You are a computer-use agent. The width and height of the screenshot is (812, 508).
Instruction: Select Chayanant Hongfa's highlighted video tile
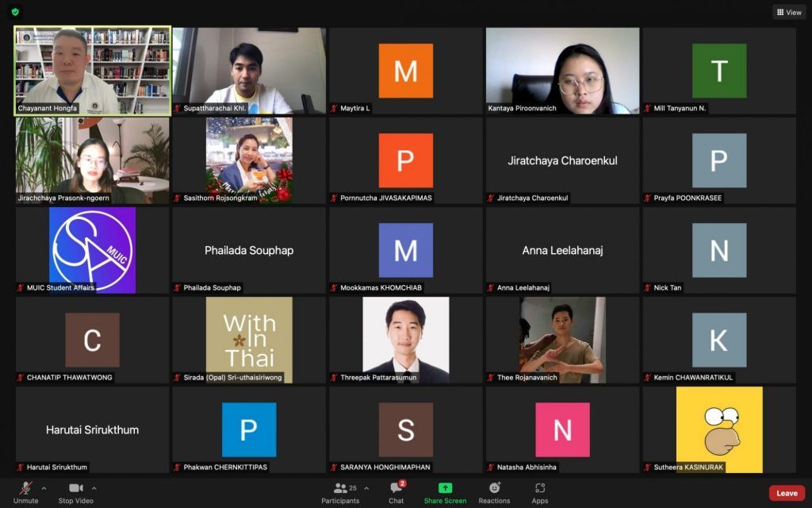click(x=92, y=71)
